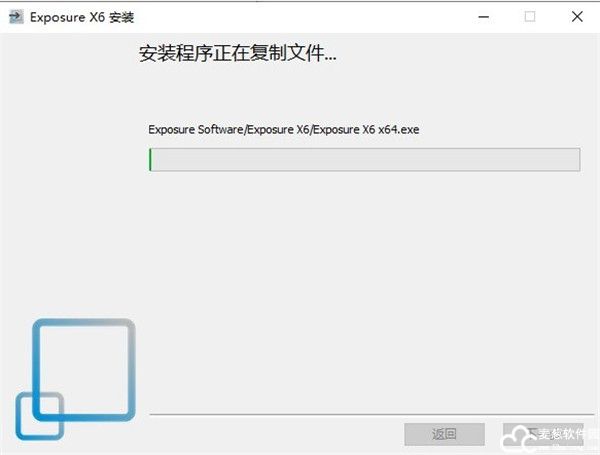Image resolution: width=600 pixels, height=455 pixels.
Task: Click the 'Exposure X6 安装' window title
Action: [x=82, y=17]
